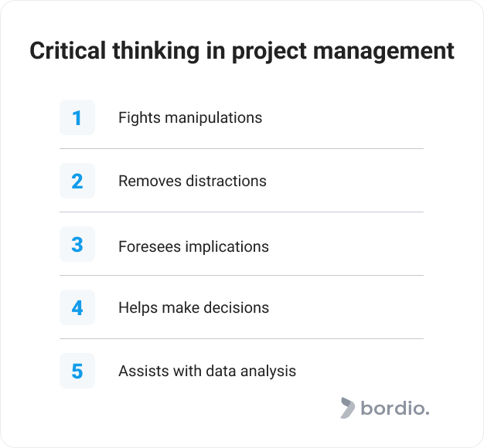484x448 pixels.
Task: Click the divider line below 'Removes distractions'
Action: tap(241, 212)
